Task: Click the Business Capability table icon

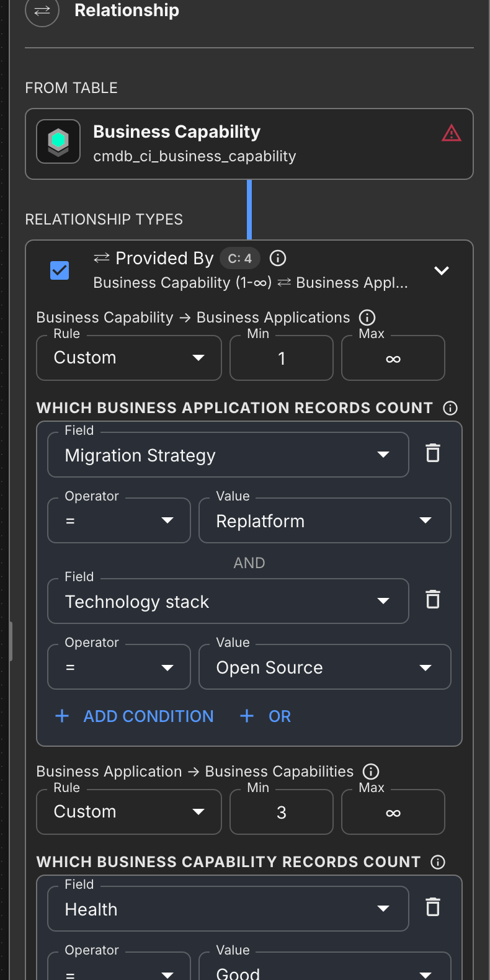Action: click(x=58, y=141)
